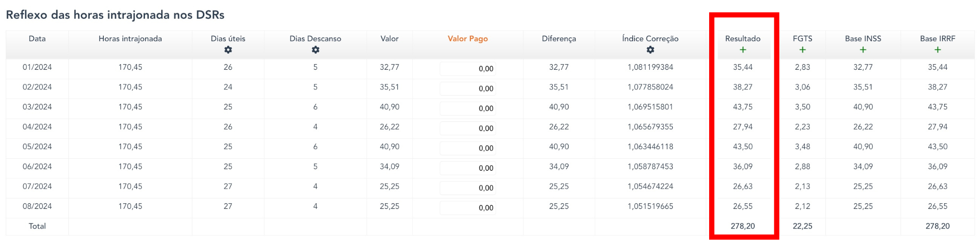Click the Valor Pago field for 04/2024
Viewport: 980px width, 240px height.
pyautogui.click(x=468, y=128)
